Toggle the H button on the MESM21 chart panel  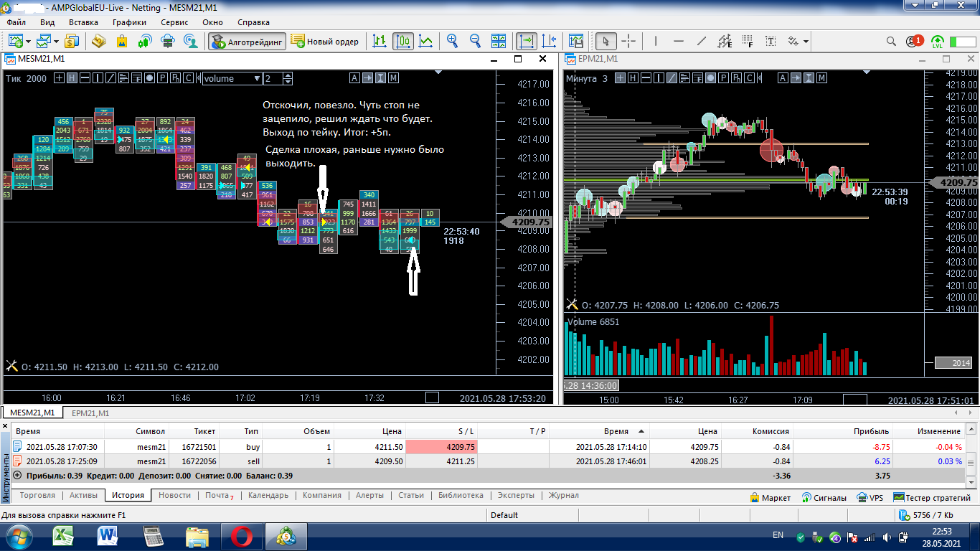72,78
